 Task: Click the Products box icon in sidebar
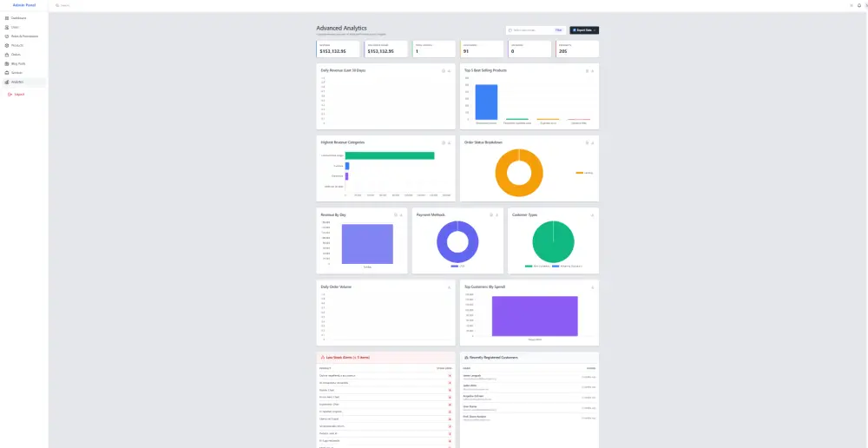point(7,45)
